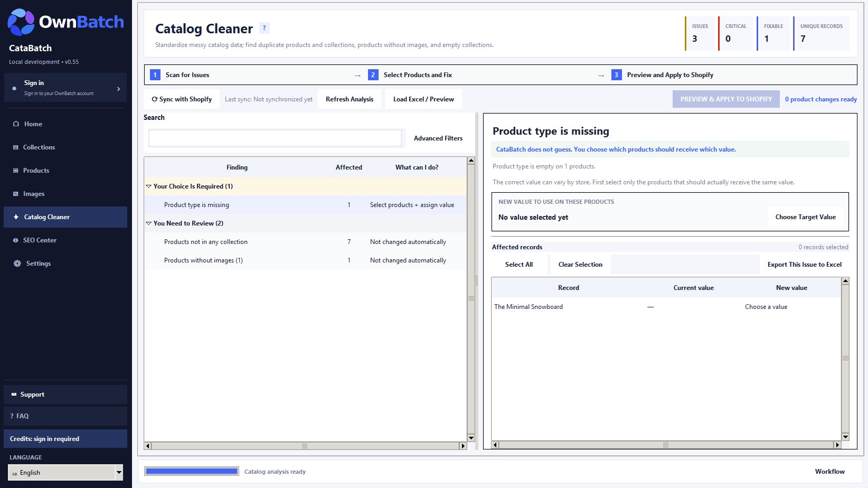
Task: Collapse You Need to Review group
Action: click(148, 223)
